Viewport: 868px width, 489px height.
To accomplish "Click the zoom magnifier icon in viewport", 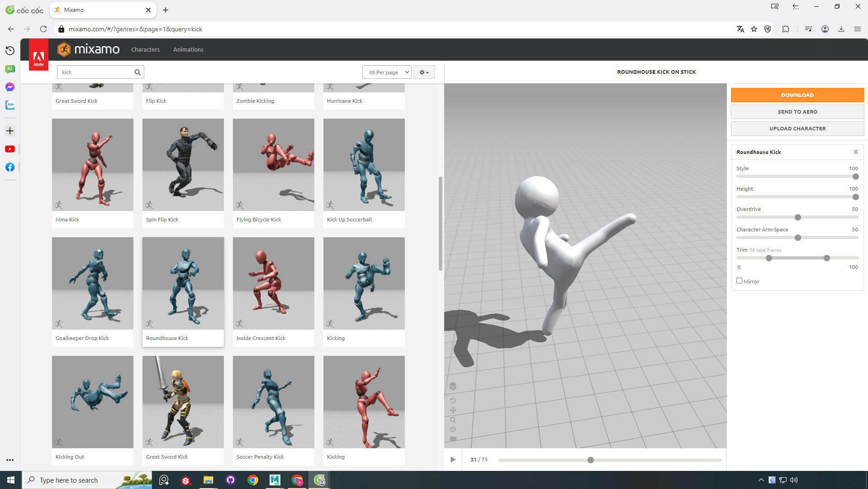I will (453, 420).
